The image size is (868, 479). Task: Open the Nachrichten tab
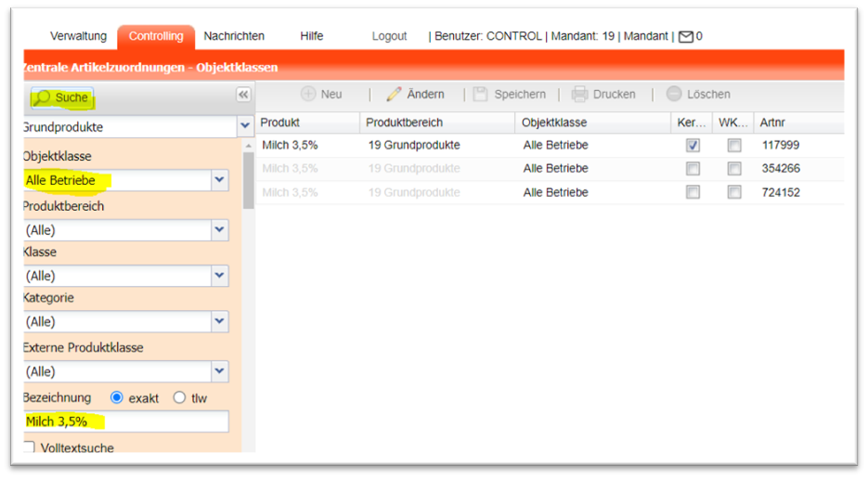point(234,36)
